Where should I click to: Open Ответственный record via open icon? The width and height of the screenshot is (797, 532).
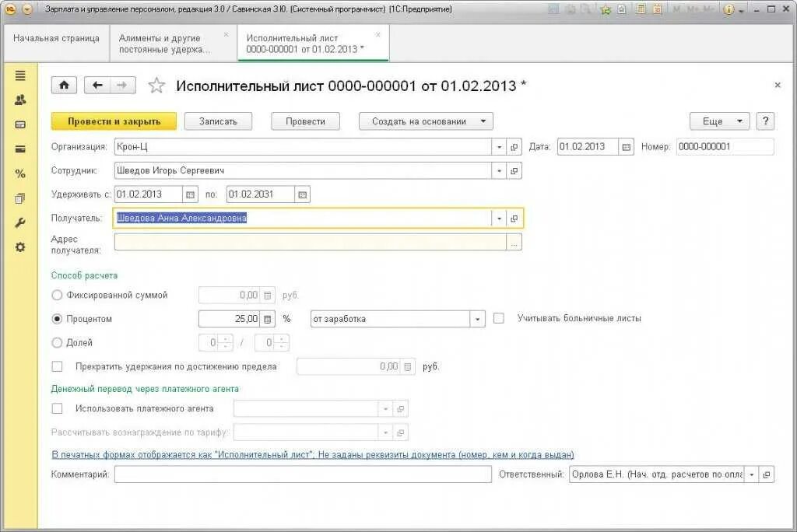pyautogui.click(x=767, y=474)
